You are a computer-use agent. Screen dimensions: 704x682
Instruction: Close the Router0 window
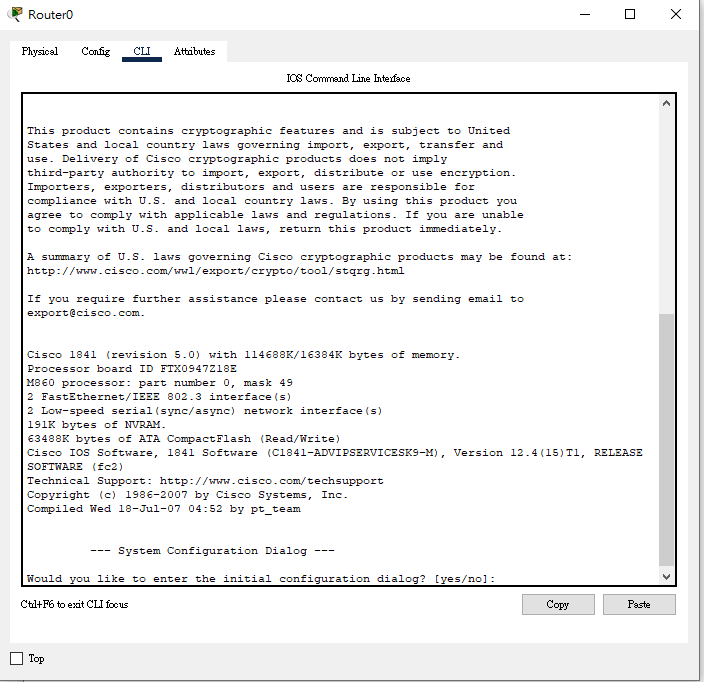pyautogui.click(x=676, y=14)
